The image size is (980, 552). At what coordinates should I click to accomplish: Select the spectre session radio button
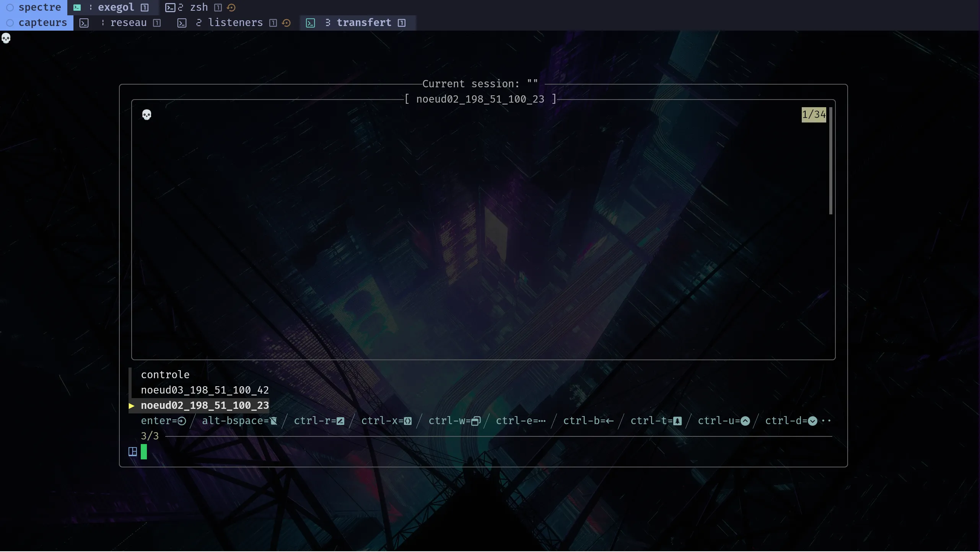coord(10,7)
